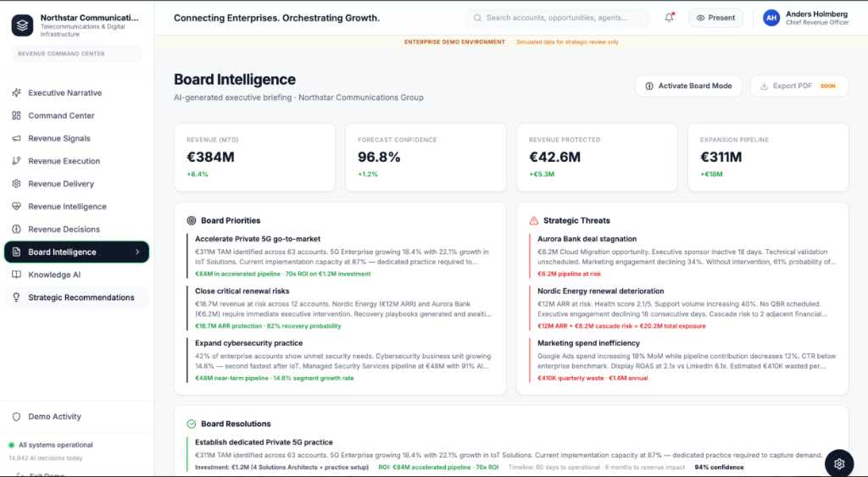Click the SOON badge on Export PDF
Image resolution: width=868 pixels, height=477 pixels.
828,86
